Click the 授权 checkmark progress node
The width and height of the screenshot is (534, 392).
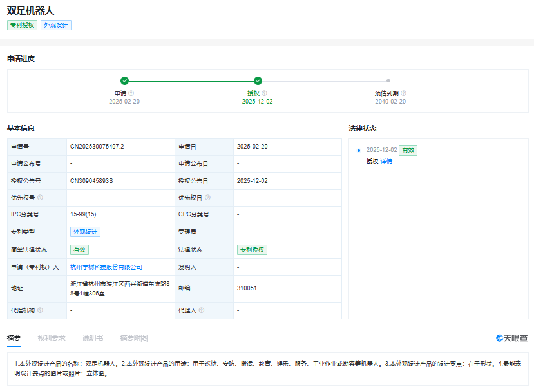(x=258, y=81)
